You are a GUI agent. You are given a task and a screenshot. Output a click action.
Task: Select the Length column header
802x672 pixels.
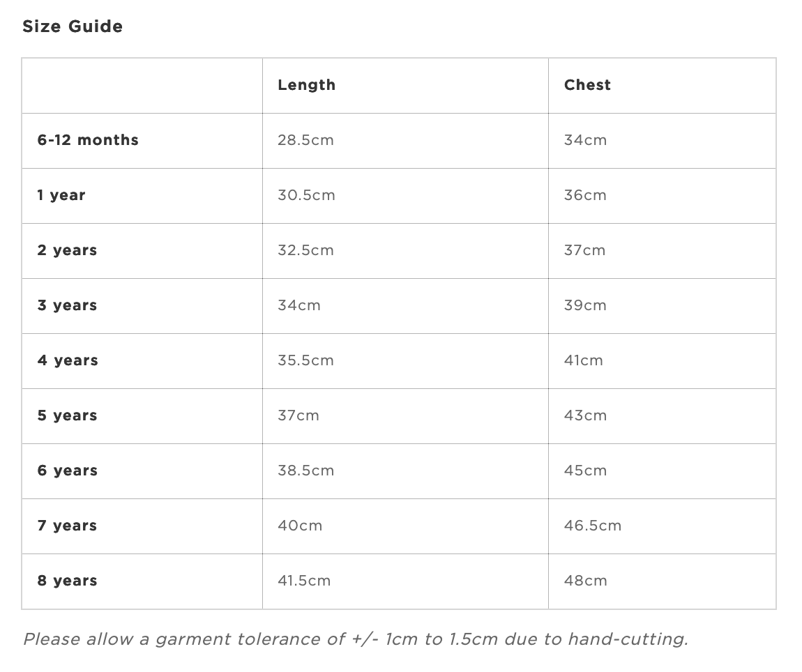[306, 86]
